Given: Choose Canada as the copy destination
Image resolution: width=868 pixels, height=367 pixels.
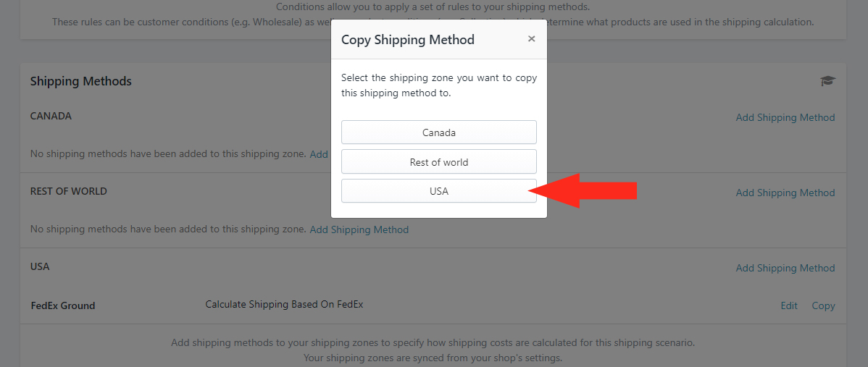Looking at the screenshot, I should pyautogui.click(x=439, y=132).
